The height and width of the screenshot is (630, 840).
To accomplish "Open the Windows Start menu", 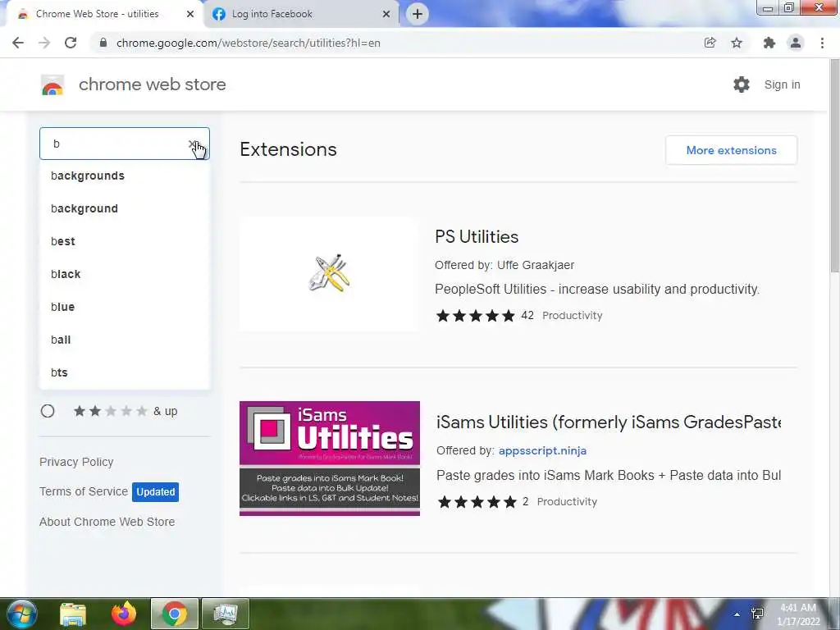I will [22, 614].
